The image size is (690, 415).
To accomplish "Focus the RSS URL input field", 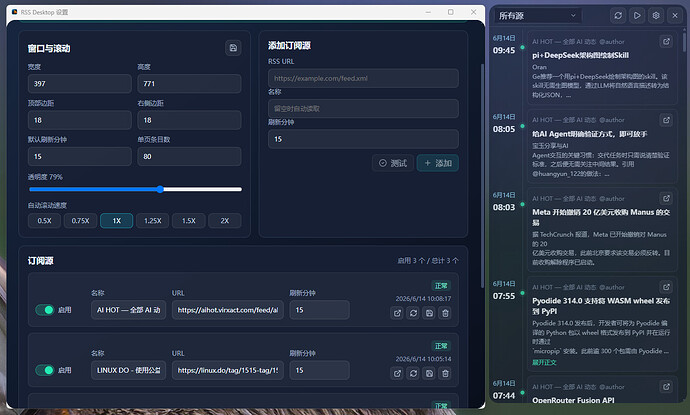I will (x=363, y=78).
